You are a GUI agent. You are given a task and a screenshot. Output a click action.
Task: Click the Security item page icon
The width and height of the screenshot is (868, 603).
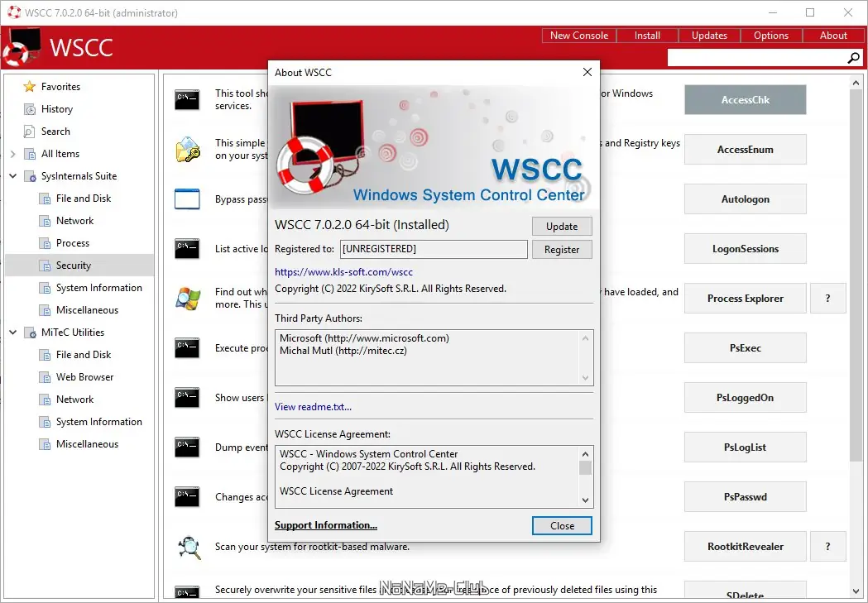pos(45,266)
